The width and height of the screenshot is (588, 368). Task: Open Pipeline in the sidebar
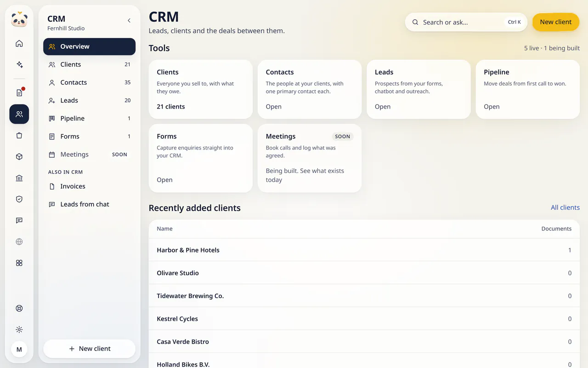tap(90, 118)
